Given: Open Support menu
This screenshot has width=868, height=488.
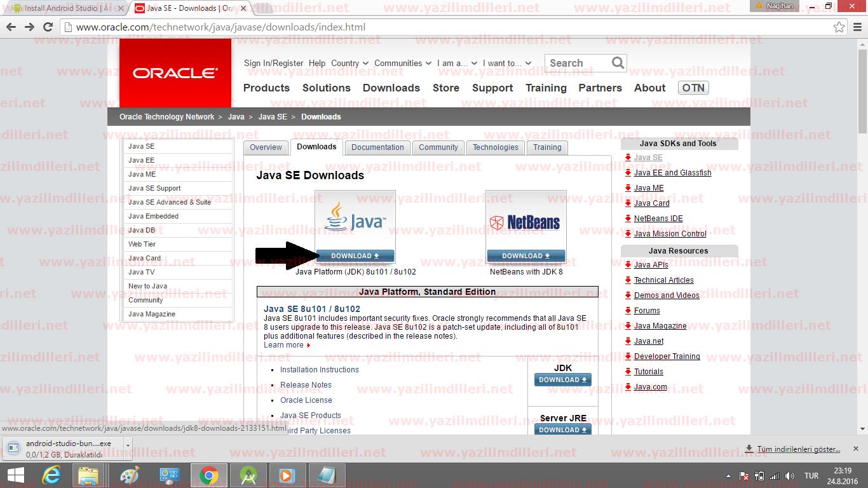Looking at the screenshot, I should 492,88.
